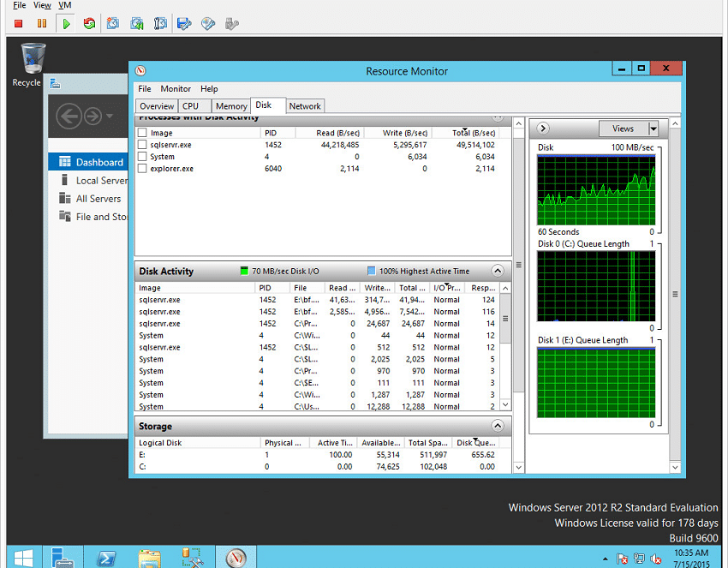Click Server Manager forward arrow button

tap(92, 116)
